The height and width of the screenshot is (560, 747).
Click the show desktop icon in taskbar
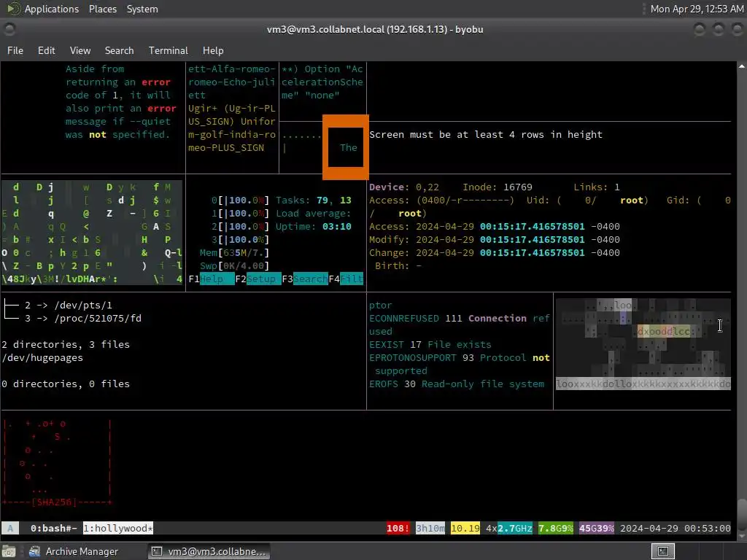tap(9, 551)
